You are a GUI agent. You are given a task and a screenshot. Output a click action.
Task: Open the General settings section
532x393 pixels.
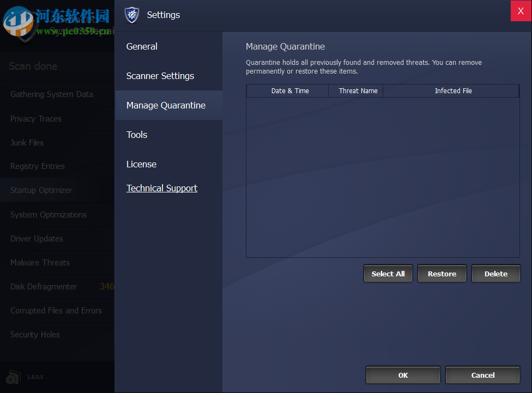[142, 46]
